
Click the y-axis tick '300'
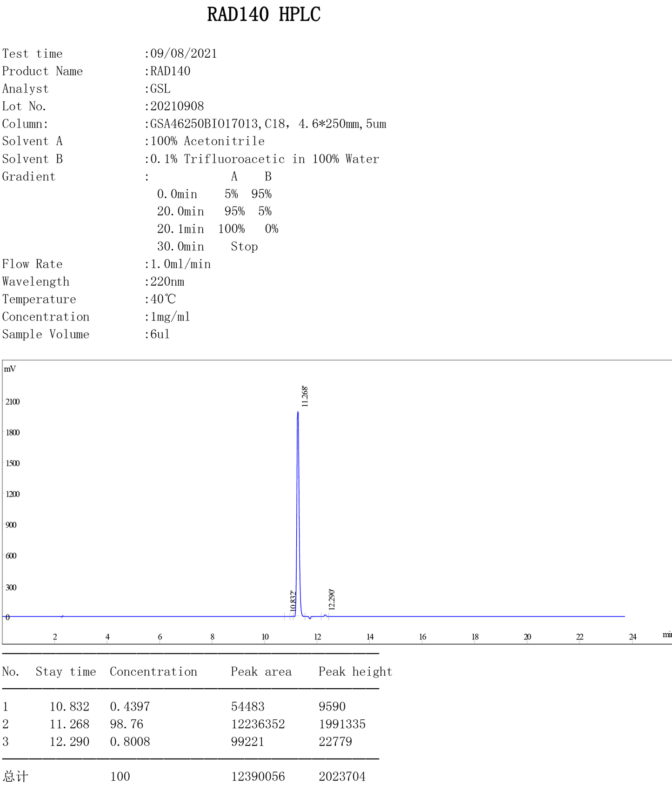click(11, 587)
